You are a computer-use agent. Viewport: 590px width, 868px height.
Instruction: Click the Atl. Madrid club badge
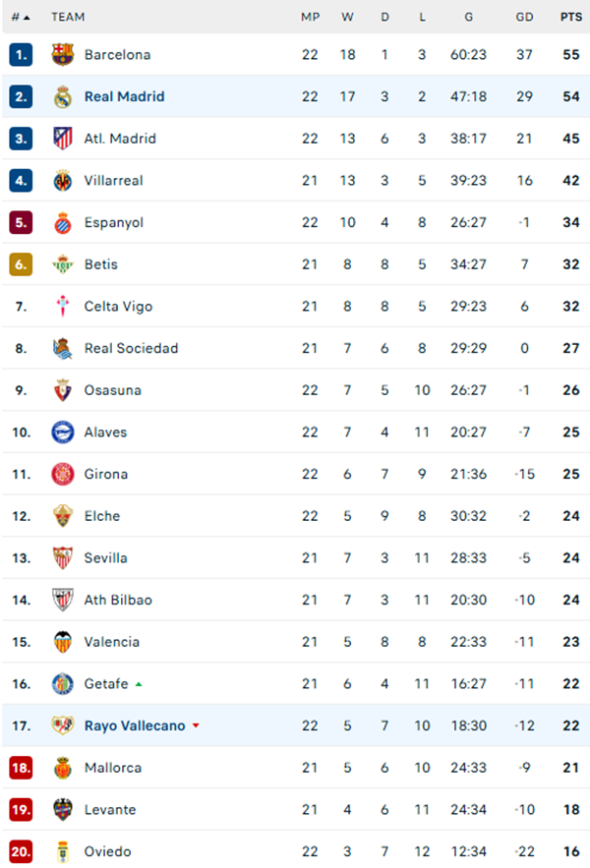pos(63,139)
